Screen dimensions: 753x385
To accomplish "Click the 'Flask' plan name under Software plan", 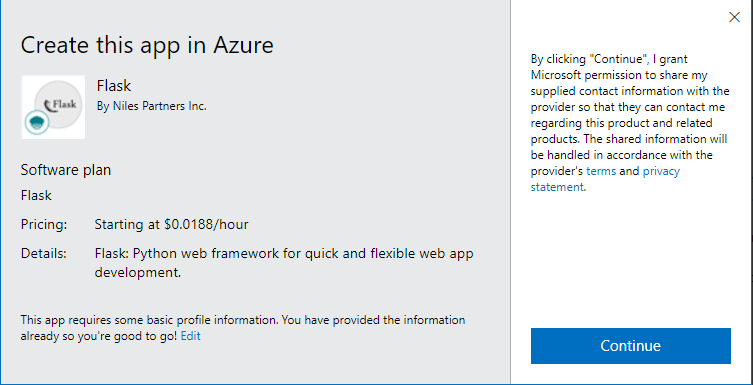I will 36,195.
